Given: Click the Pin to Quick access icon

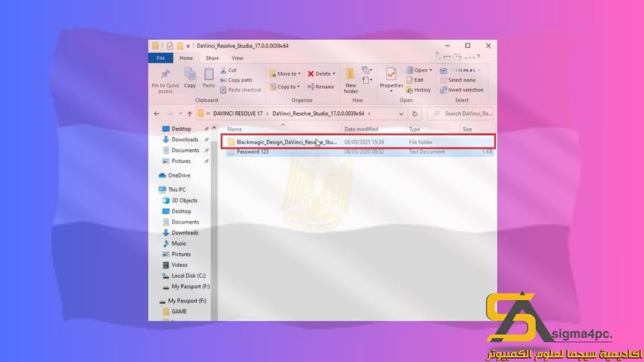Looking at the screenshot, I should click(x=165, y=75).
